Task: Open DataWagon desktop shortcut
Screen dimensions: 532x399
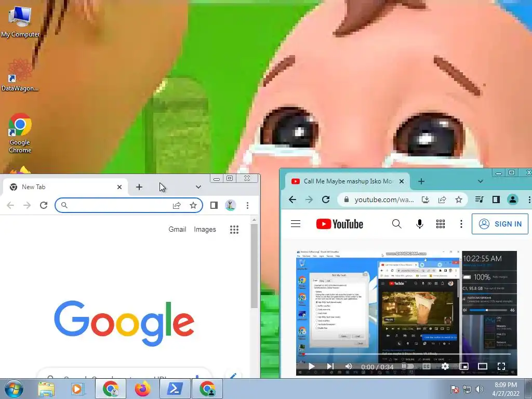Action: (20, 75)
